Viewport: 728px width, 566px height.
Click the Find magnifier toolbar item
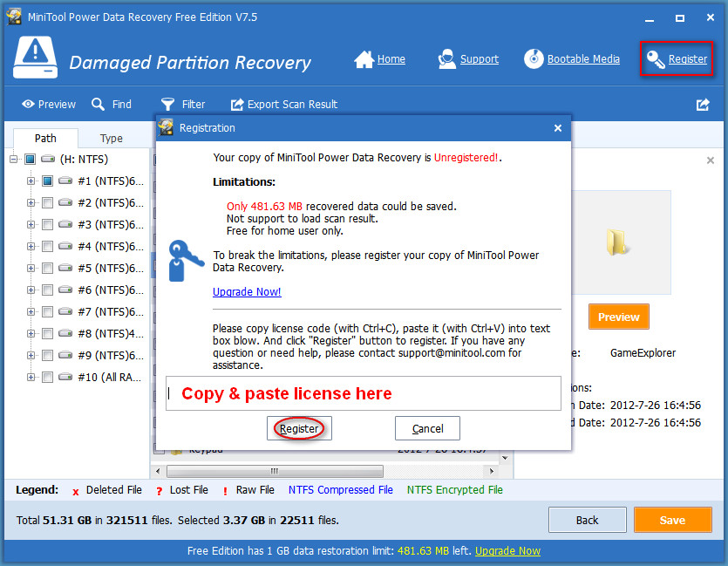(x=112, y=104)
